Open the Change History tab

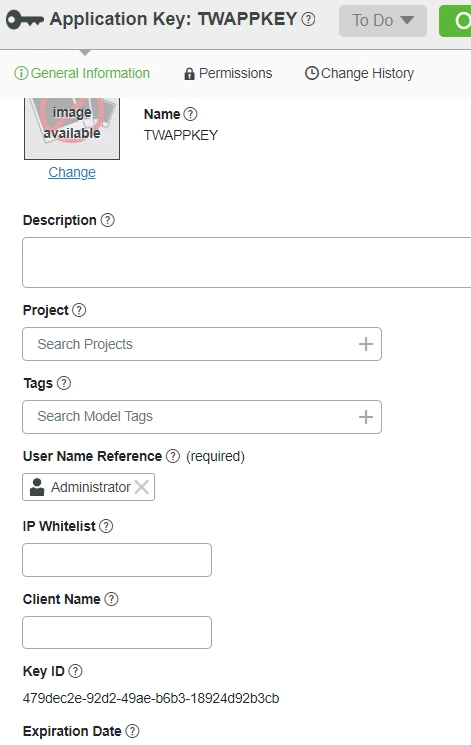coord(359,74)
